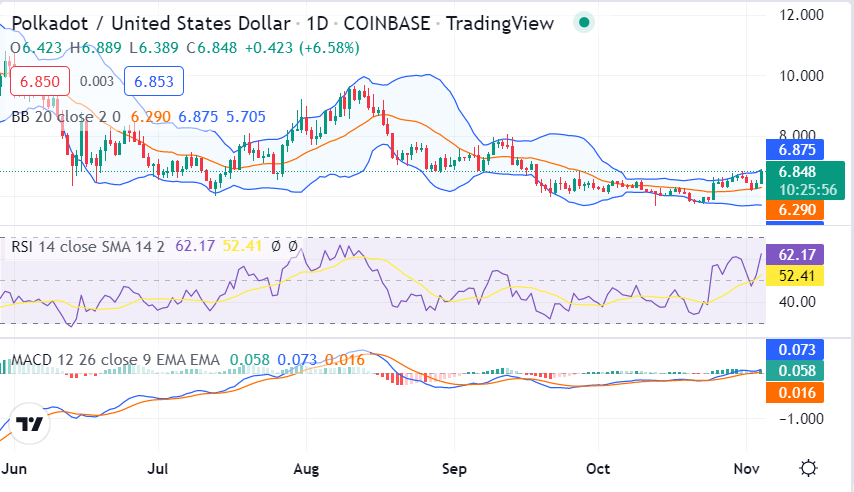The height and width of the screenshot is (492, 854).
Task: Click the Jul label on time axis
Action: coord(158,469)
